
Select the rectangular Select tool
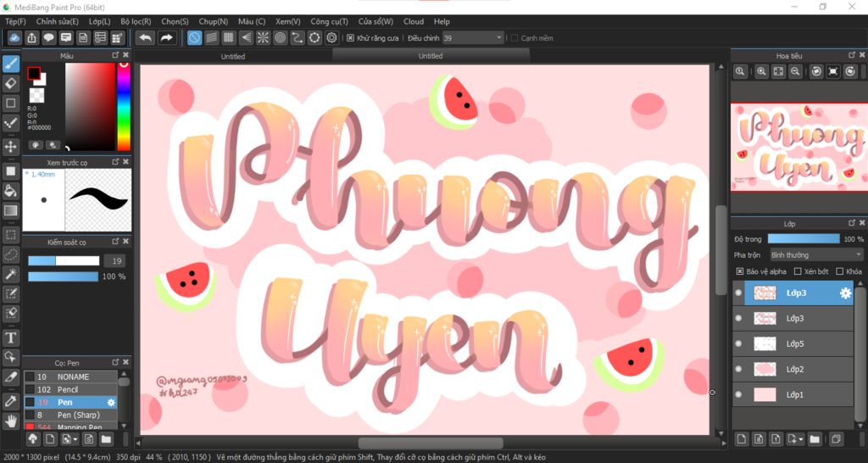coord(10,235)
